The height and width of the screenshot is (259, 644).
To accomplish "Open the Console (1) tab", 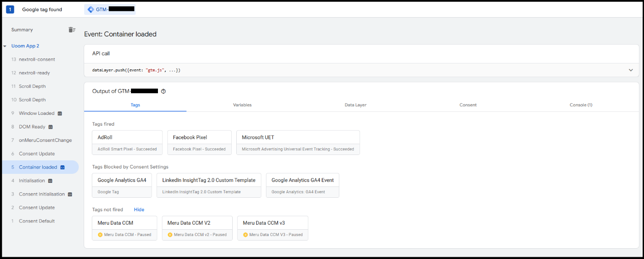I will pos(581,105).
